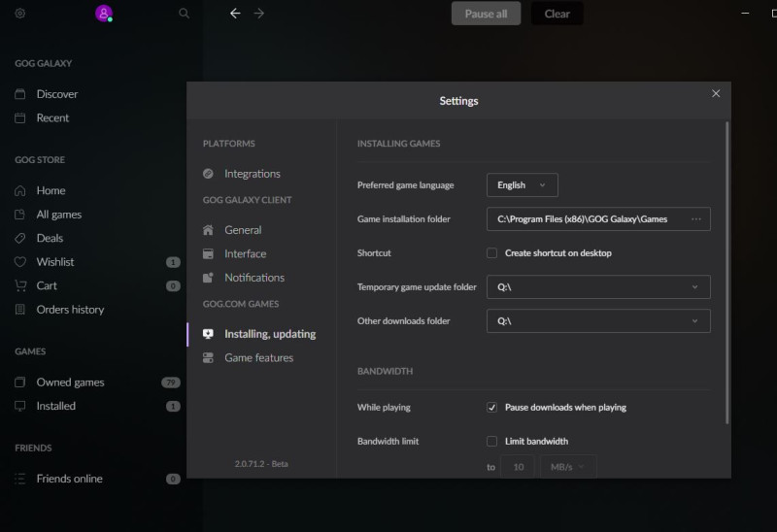The height and width of the screenshot is (532, 777).
Task: Open the purple user profile avatar
Action: [x=104, y=14]
